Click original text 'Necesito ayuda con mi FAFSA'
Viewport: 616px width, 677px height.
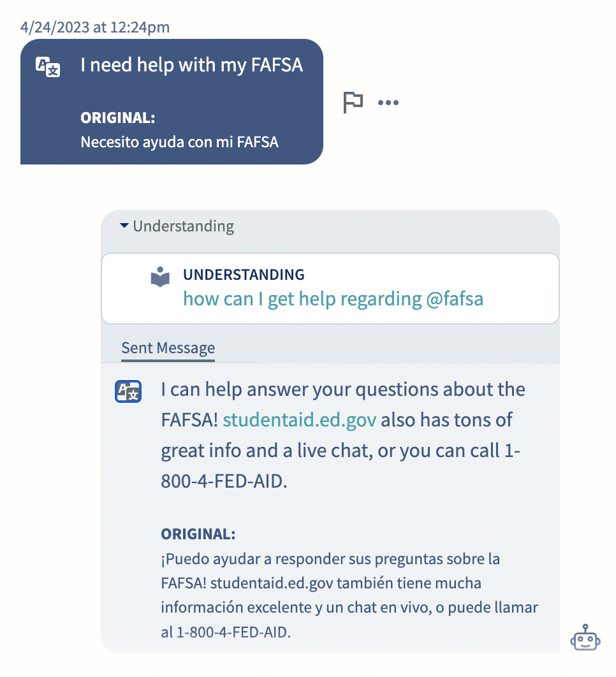(x=179, y=142)
